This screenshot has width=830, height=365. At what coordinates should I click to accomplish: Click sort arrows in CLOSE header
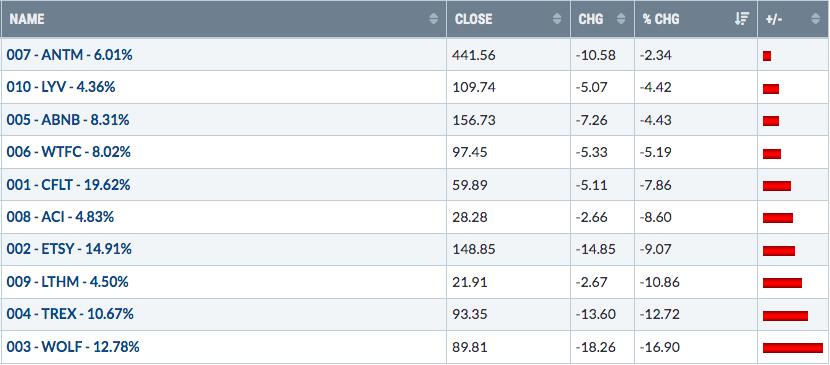(557, 19)
